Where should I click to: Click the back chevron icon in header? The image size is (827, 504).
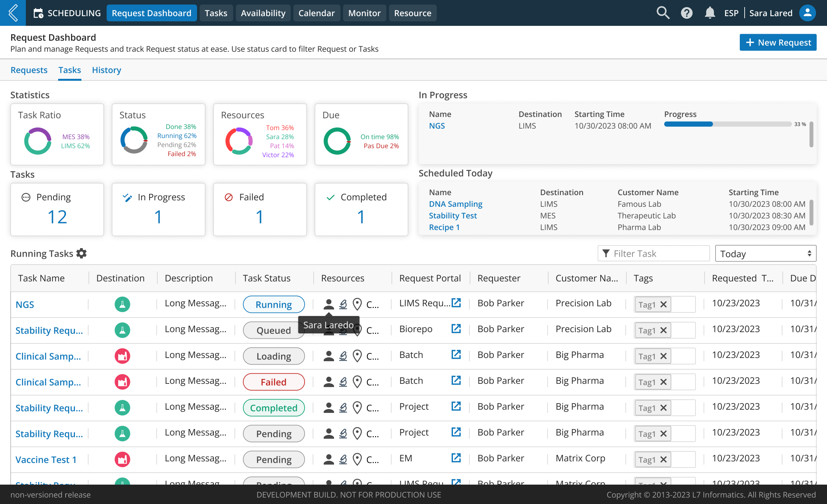(13, 13)
